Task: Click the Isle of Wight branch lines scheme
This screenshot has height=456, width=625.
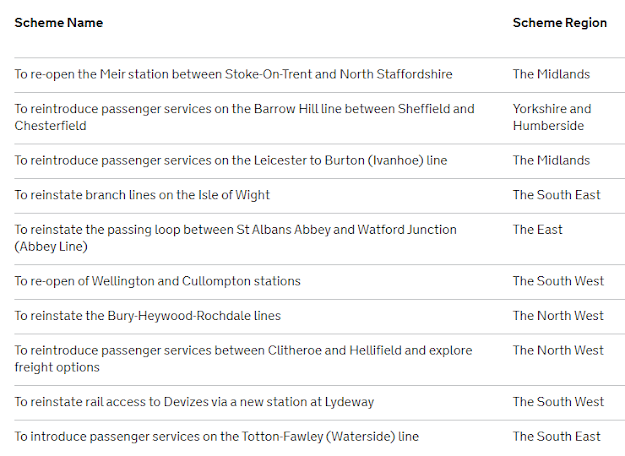Action: pyautogui.click(x=142, y=195)
